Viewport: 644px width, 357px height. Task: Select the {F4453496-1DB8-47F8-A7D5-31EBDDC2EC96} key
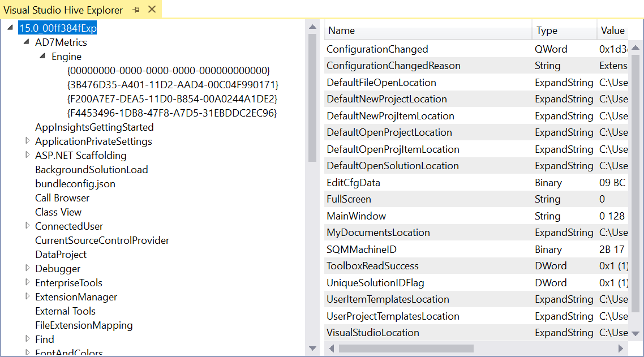tap(171, 113)
